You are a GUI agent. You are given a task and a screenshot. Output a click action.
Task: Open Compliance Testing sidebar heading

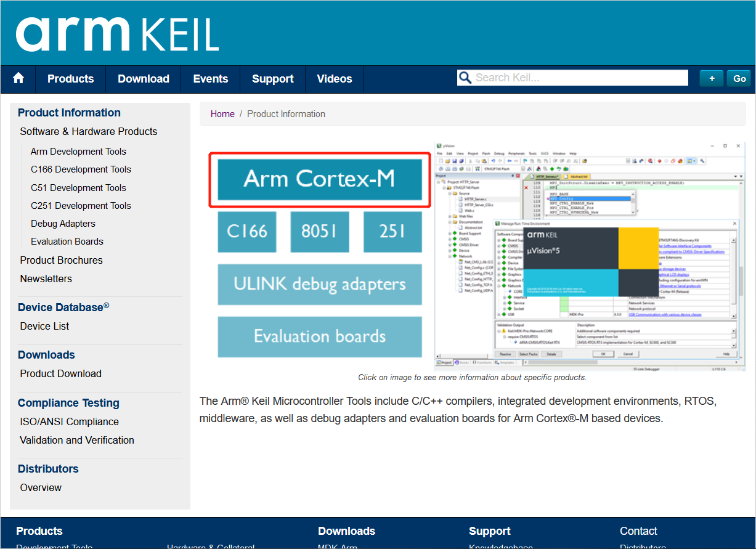[68, 403]
